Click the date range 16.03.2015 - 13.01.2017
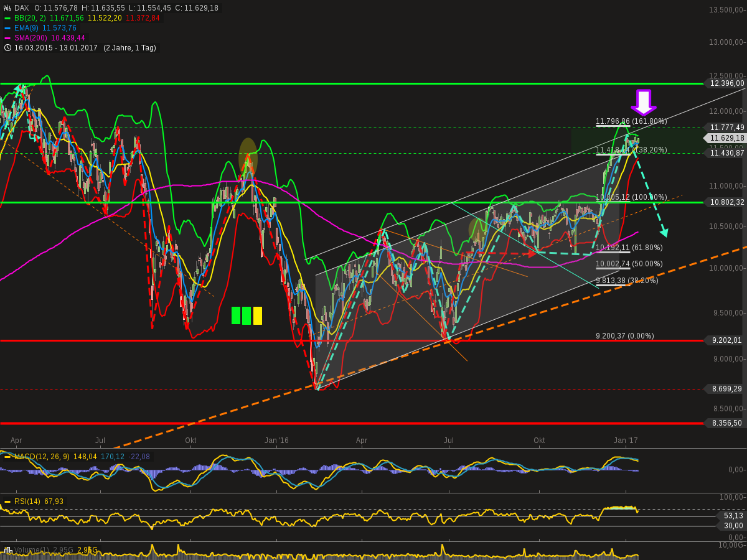This screenshot has width=747, height=560. [x=56, y=48]
